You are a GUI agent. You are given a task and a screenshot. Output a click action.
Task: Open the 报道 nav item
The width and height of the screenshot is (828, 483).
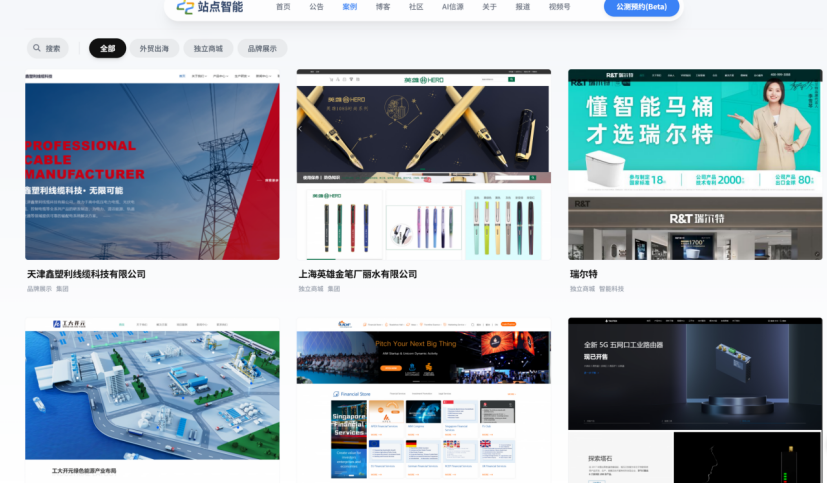pos(523,7)
